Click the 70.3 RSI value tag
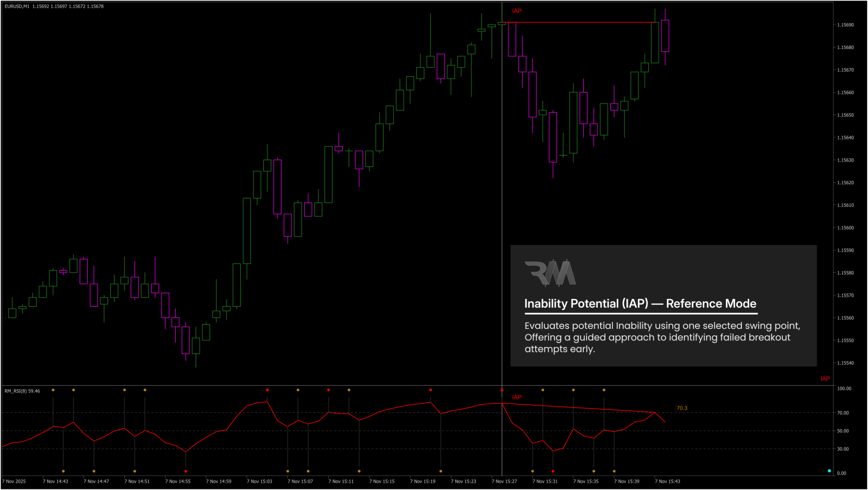 682,408
